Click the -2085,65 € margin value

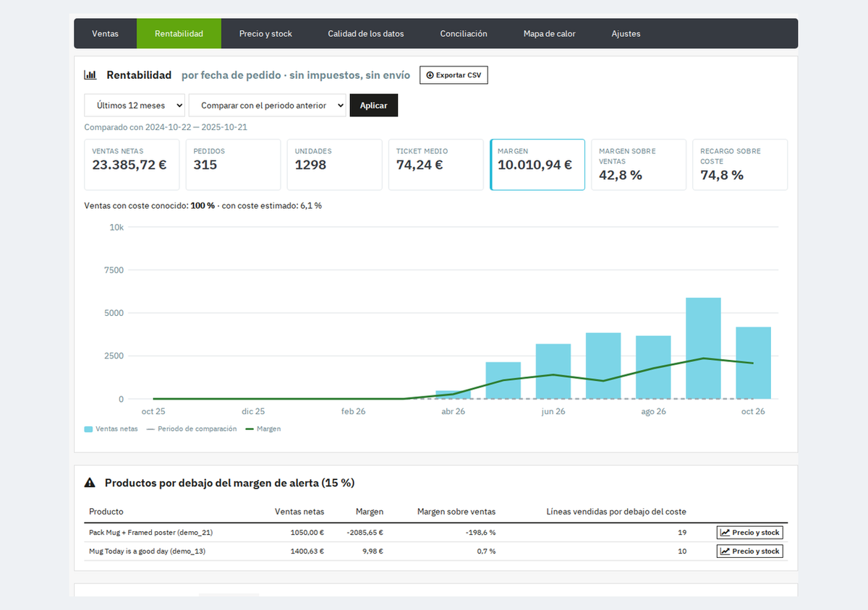click(x=365, y=533)
